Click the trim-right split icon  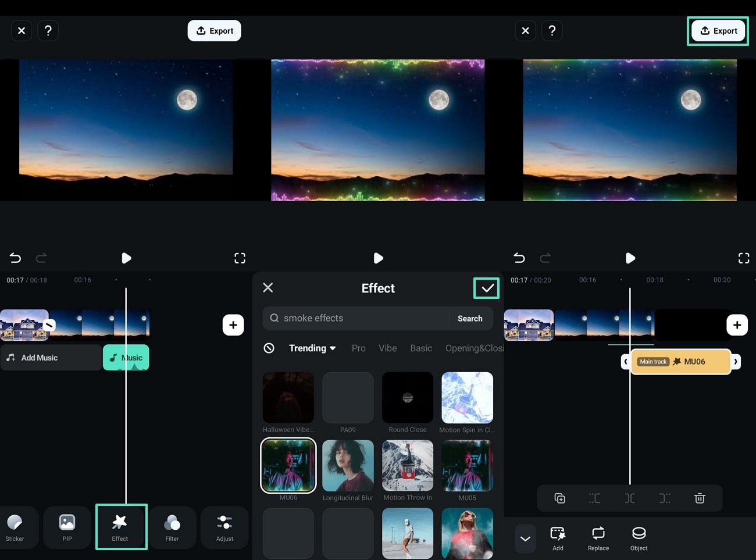665,498
